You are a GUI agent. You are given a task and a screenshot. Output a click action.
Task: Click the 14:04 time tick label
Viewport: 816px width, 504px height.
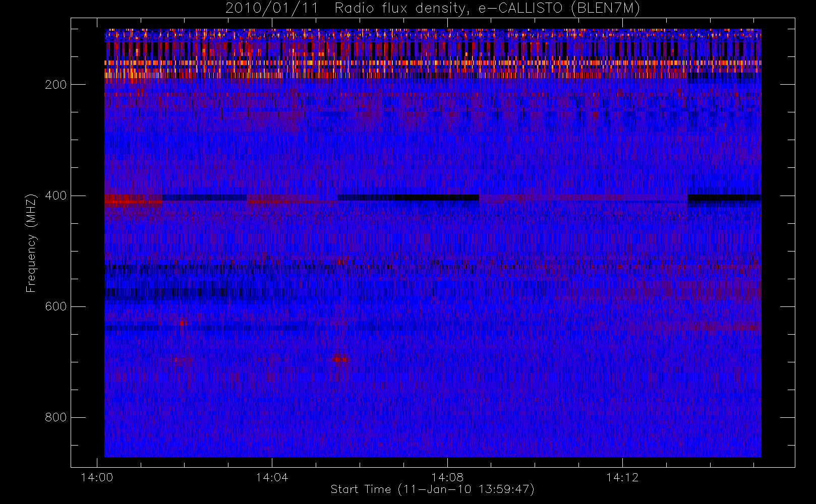click(x=272, y=477)
